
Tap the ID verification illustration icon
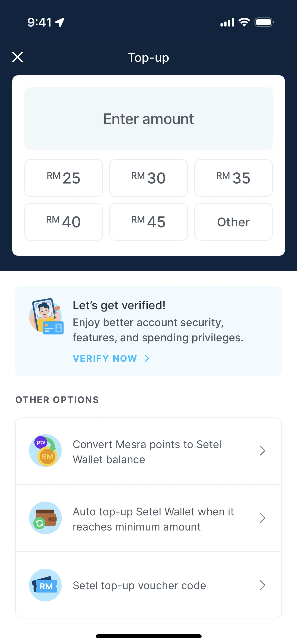[x=46, y=316]
